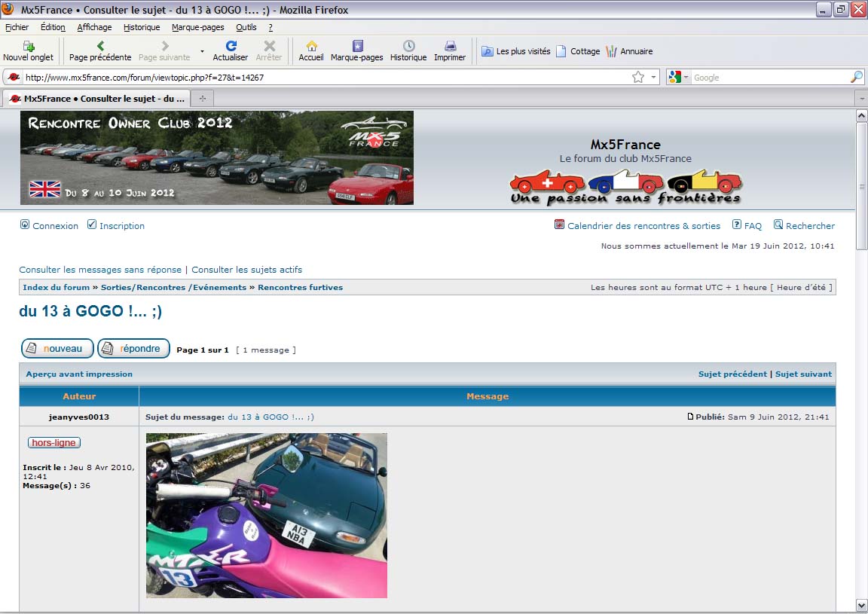Screen dimensions: 868x614
Task: Open new tab with tab-bar plus button
Action: tap(202, 99)
